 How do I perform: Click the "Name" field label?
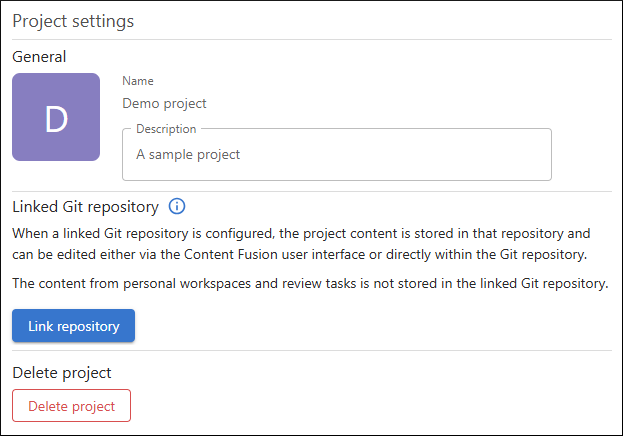point(138,81)
